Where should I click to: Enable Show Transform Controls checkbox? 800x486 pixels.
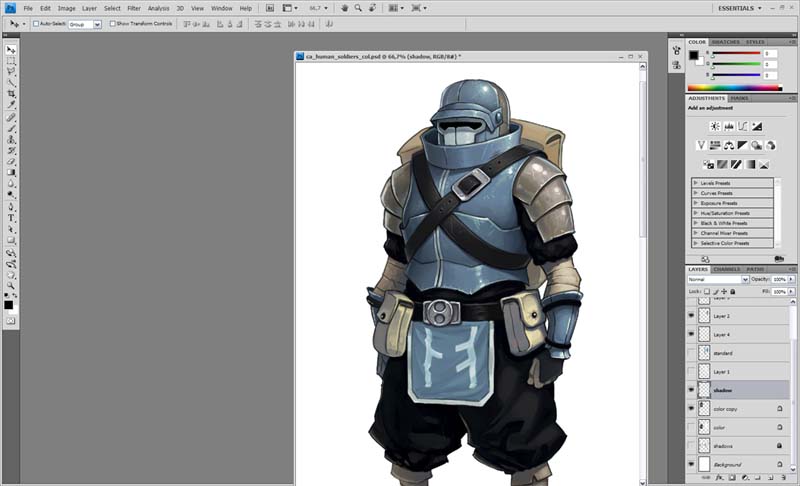pos(112,24)
